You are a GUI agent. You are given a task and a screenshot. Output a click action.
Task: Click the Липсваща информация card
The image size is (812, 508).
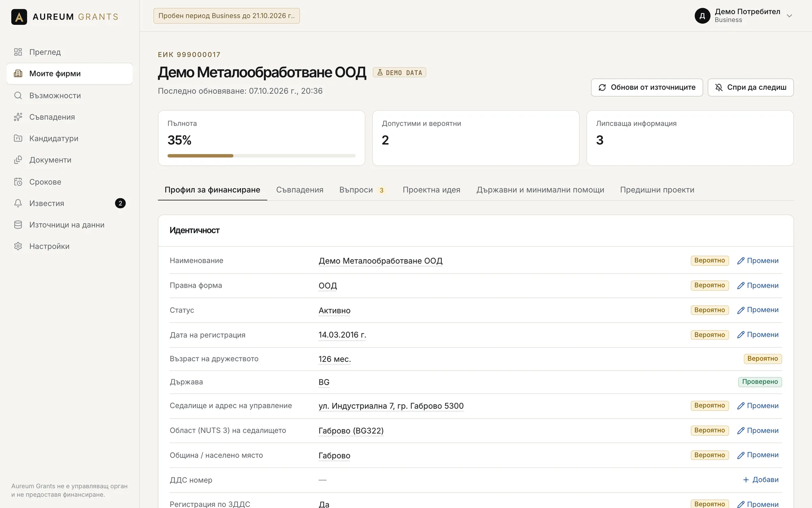click(690, 138)
